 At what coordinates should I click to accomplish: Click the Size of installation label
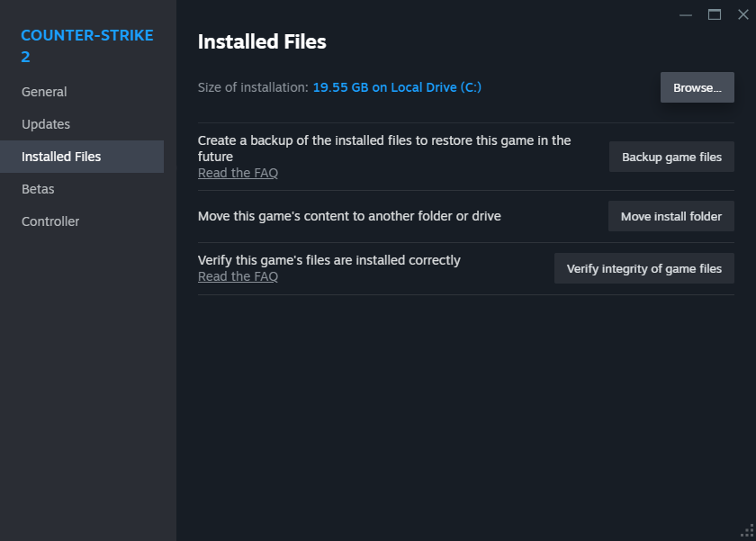point(250,86)
